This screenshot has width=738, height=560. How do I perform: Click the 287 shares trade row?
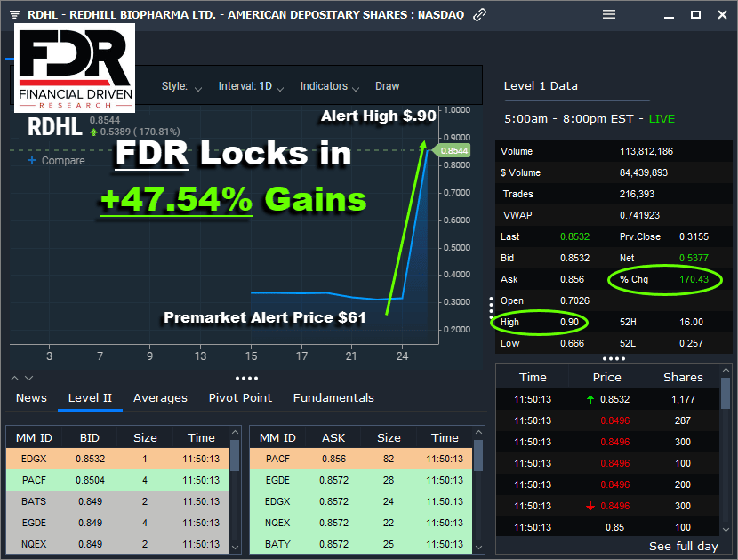tap(607, 420)
